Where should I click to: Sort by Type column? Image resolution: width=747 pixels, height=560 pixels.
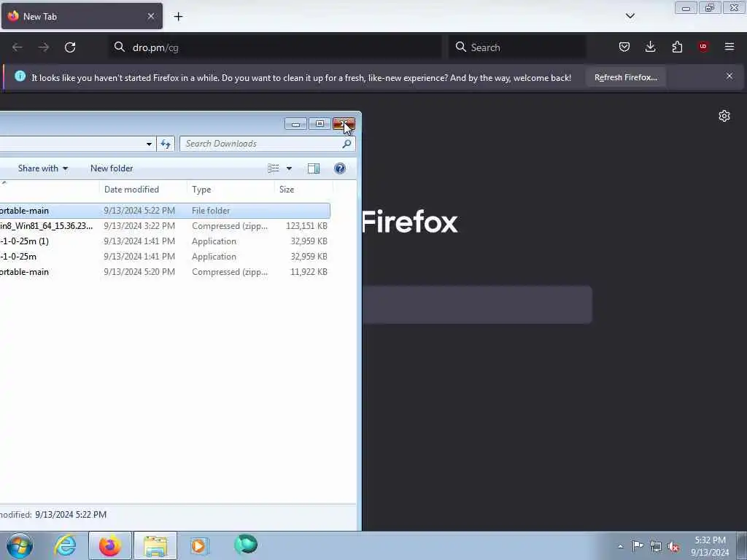231,189
